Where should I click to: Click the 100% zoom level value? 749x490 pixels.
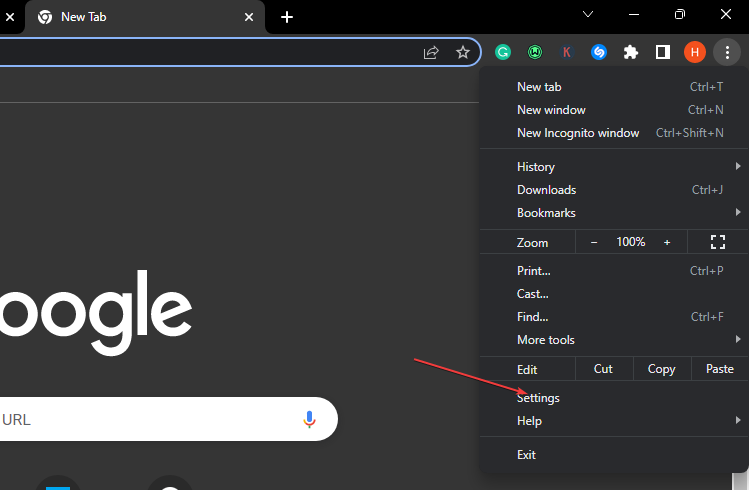(x=631, y=242)
